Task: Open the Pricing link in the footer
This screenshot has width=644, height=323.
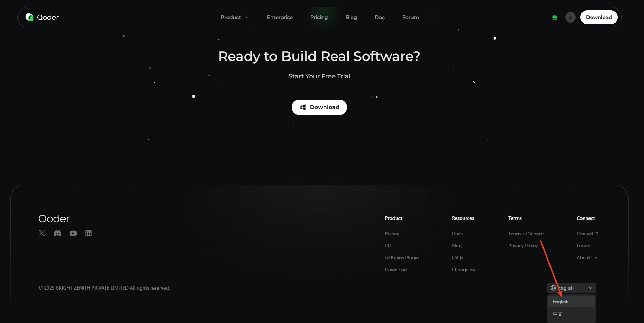Action: pos(392,234)
